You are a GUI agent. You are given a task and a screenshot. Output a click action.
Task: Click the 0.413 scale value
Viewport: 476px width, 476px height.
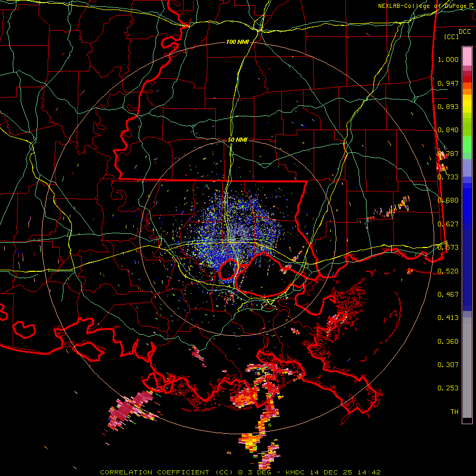pyautogui.click(x=448, y=318)
